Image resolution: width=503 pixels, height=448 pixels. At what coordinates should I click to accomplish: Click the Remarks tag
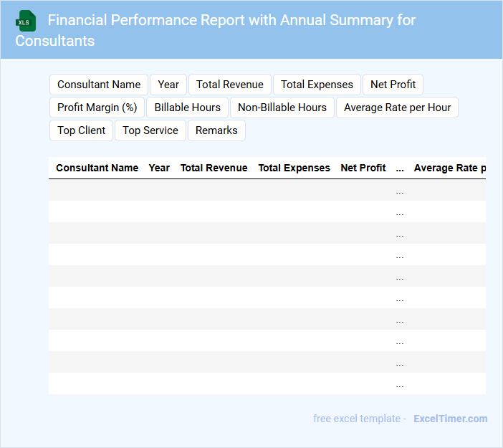pos(216,130)
